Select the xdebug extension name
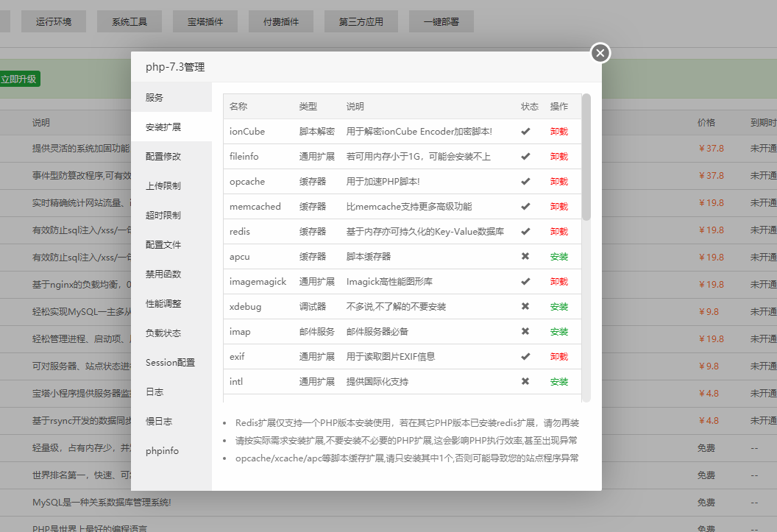 coord(245,307)
